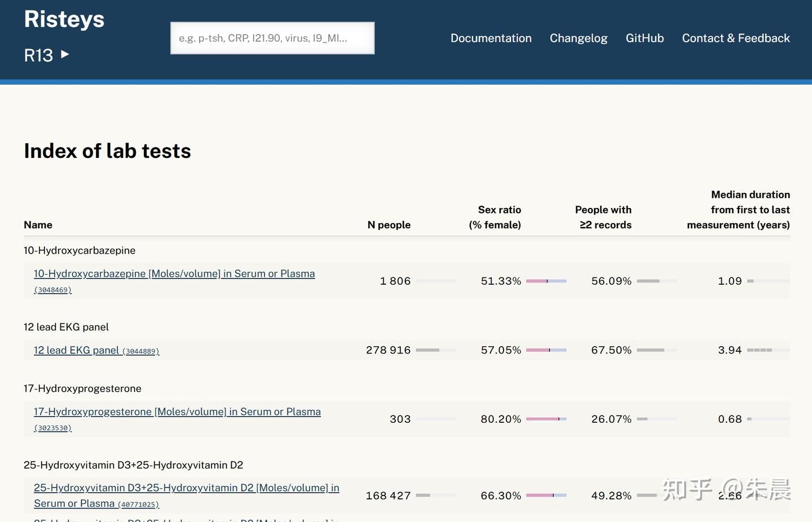Click the Index of lab tests heading

tap(107, 151)
